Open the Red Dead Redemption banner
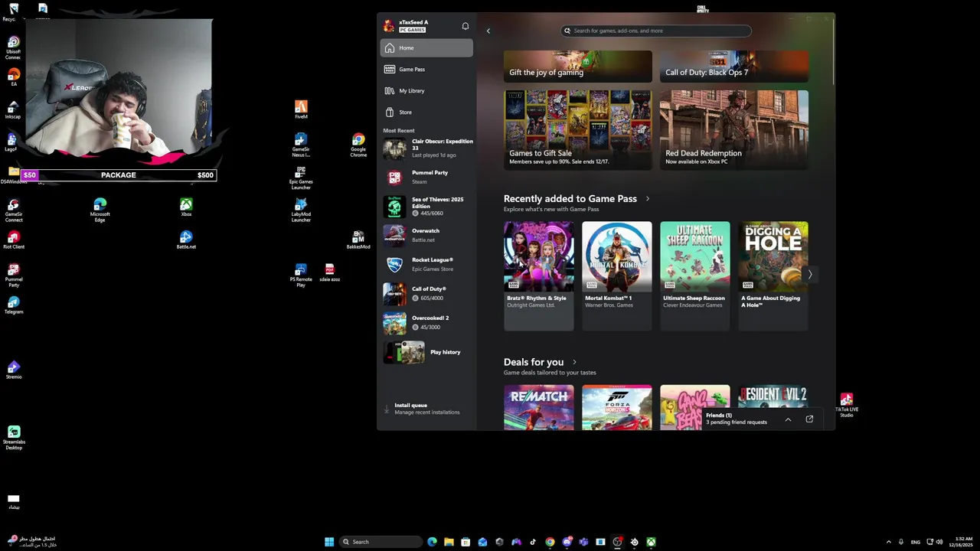Screen dimensions: 980x551 (x=734, y=130)
